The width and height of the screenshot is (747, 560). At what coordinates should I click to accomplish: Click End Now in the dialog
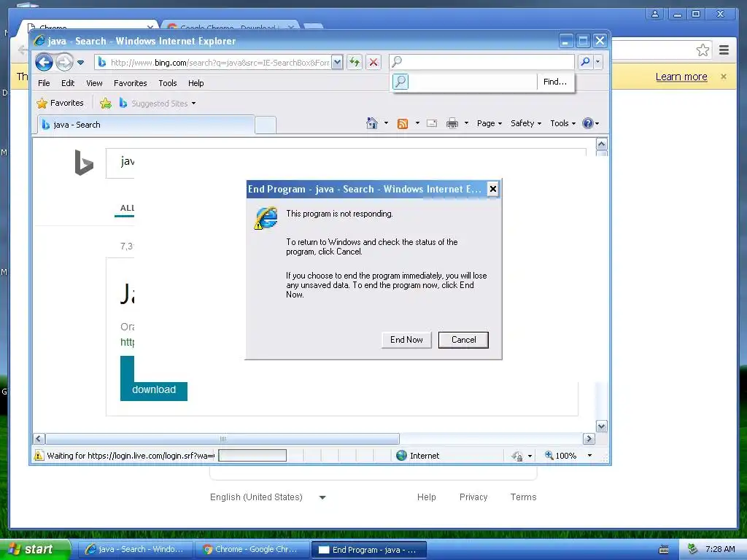406,340
